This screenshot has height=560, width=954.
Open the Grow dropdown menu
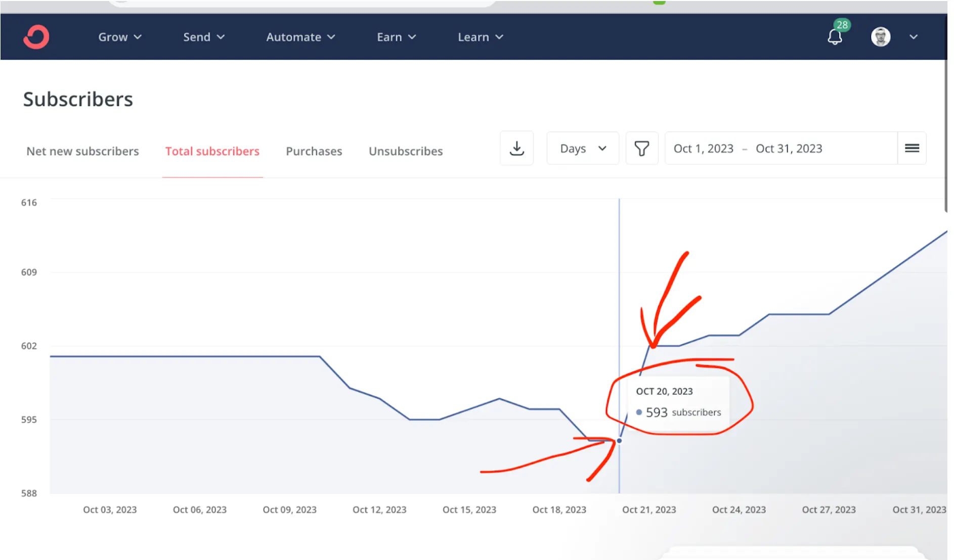pyautogui.click(x=119, y=37)
